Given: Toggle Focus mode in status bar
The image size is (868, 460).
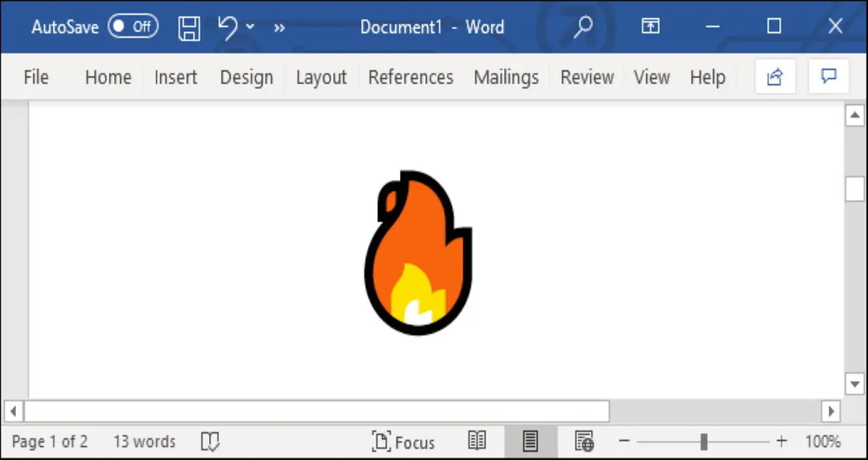Looking at the screenshot, I should pyautogui.click(x=403, y=441).
